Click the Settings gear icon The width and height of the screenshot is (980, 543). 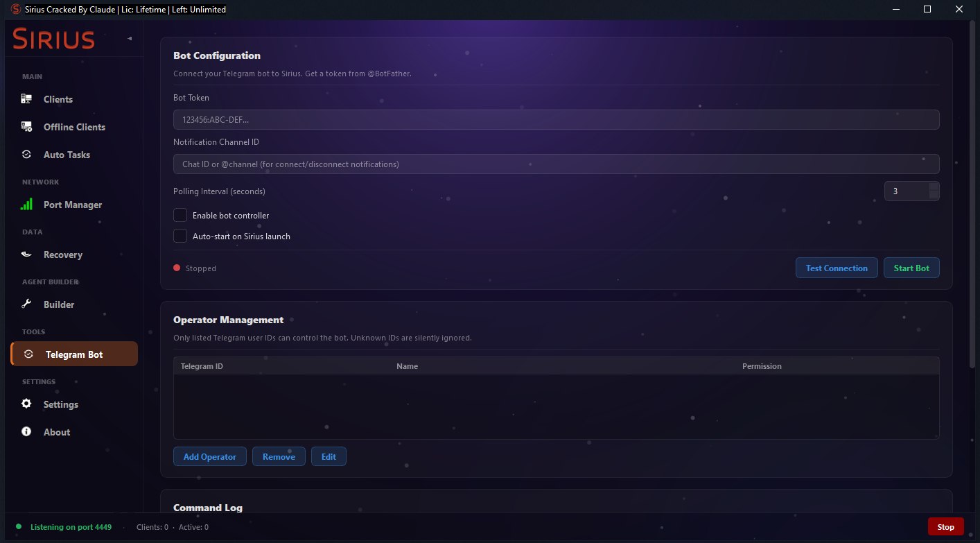26,404
